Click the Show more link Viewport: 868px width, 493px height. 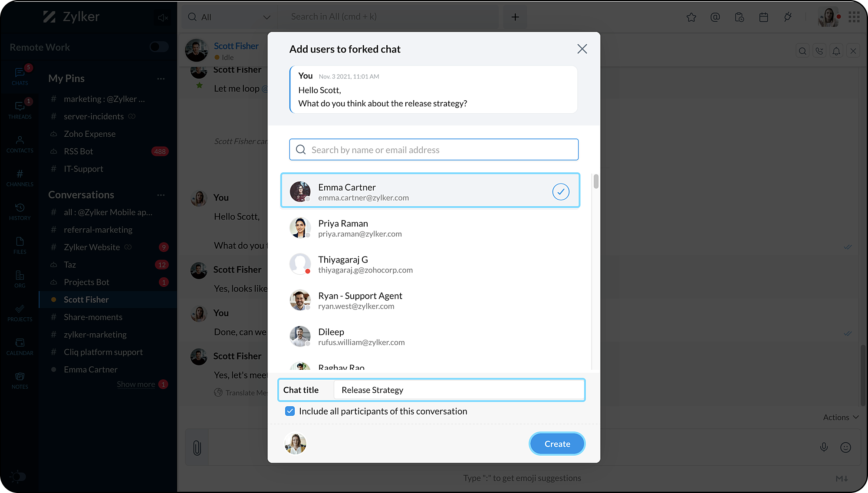pos(136,384)
